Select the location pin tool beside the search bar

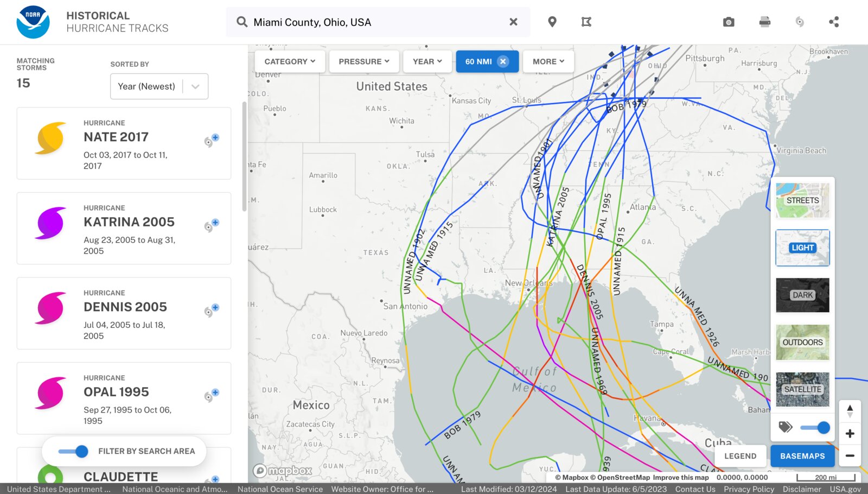(x=552, y=22)
